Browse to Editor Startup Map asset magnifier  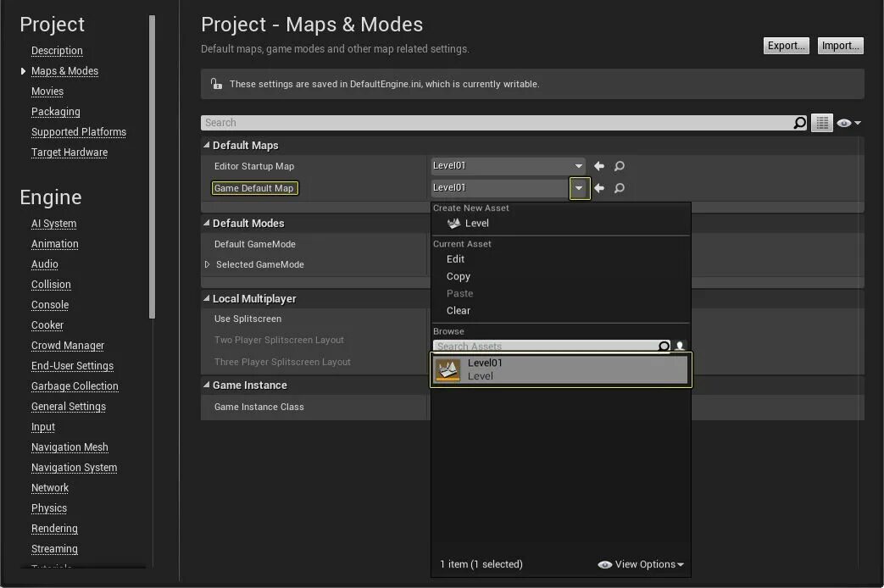click(x=619, y=166)
